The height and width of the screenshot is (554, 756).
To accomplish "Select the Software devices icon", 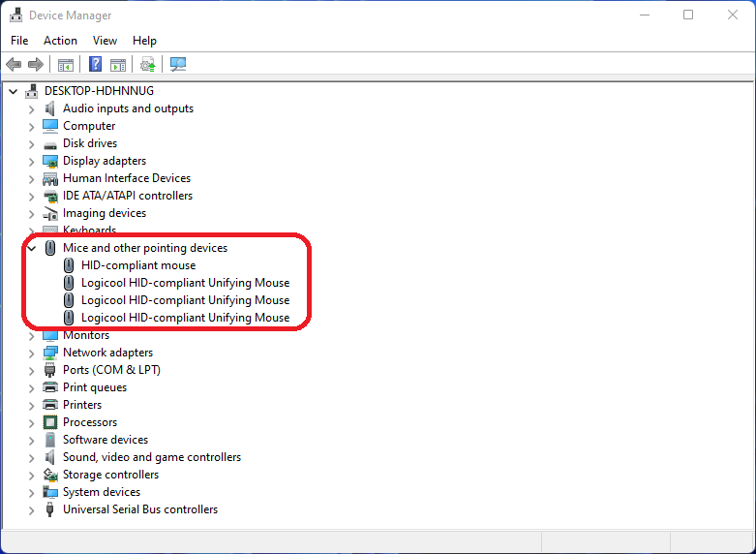I will point(50,440).
